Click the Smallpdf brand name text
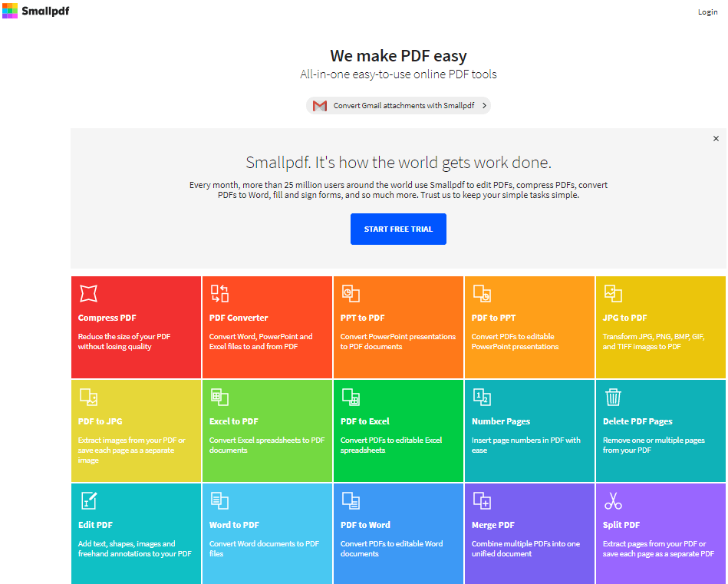The image size is (728, 584). tap(45, 12)
